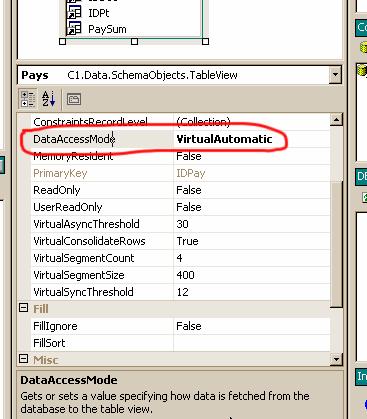The width and height of the screenshot is (367, 419).
Task: Collapse the Fill category
Action: pyautogui.click(x=24, y=308)
